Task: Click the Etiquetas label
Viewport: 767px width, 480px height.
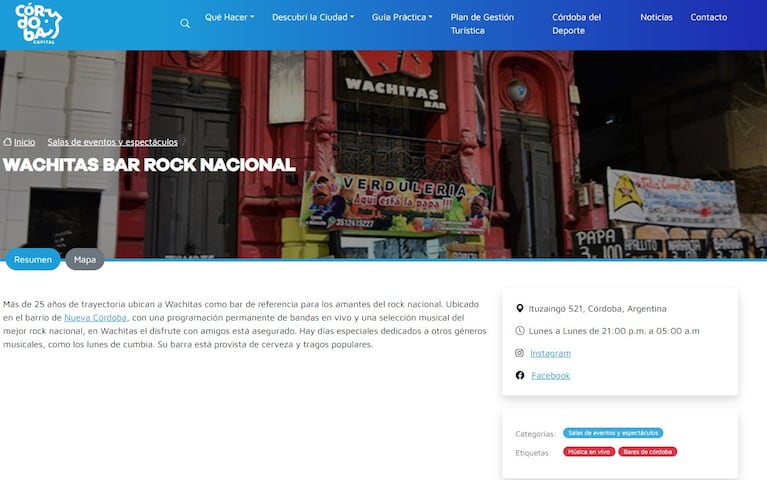Action: 533,453
